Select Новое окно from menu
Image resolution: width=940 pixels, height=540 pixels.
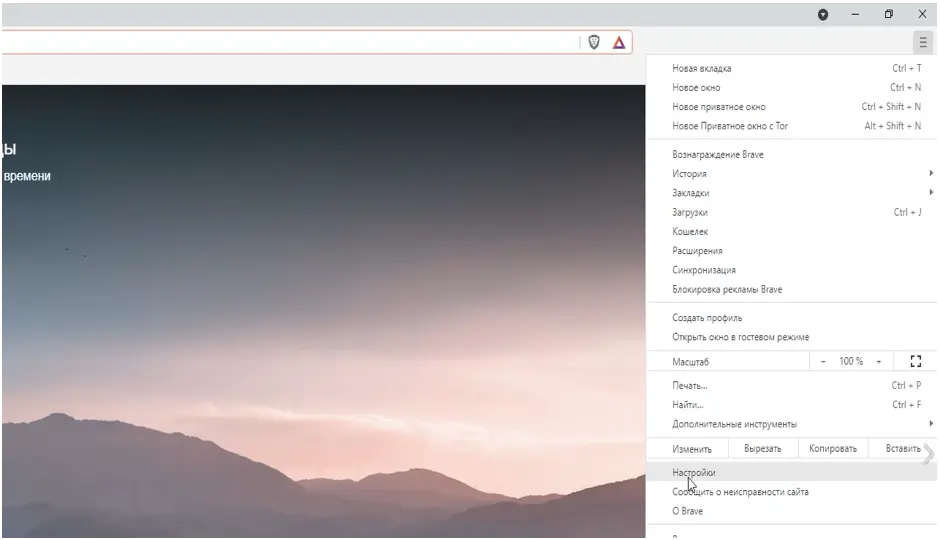[791, 88]
